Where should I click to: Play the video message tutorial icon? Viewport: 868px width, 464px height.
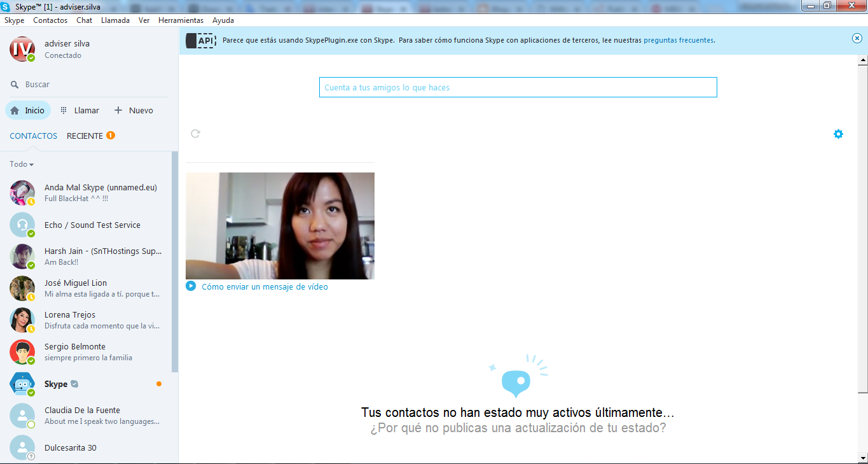(x=191, y=286)
